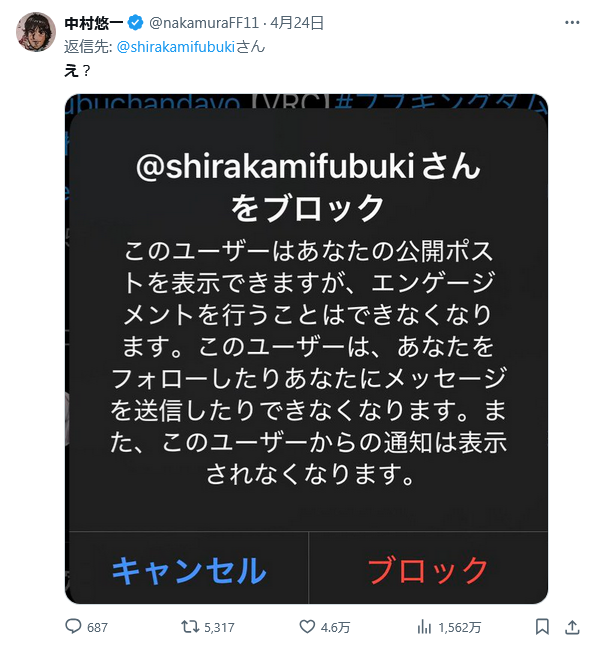Click the blue キャンセル text in the screenshot

189,570
